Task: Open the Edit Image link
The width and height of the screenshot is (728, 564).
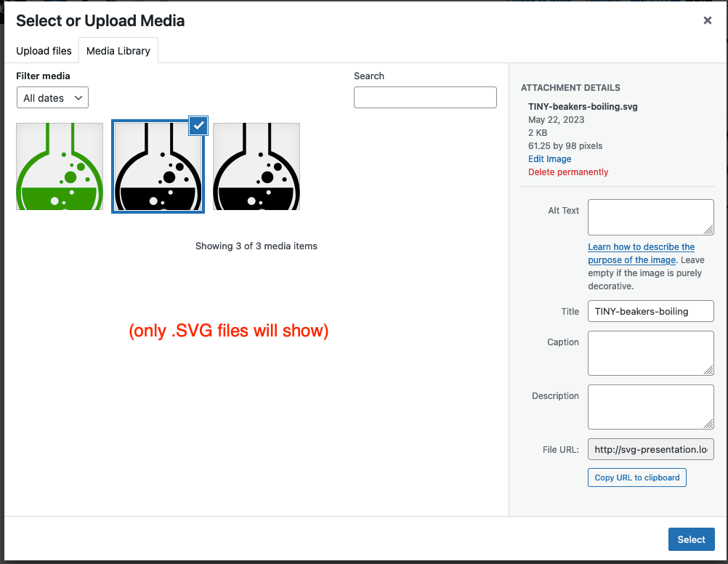Action: tap(549, 159)
